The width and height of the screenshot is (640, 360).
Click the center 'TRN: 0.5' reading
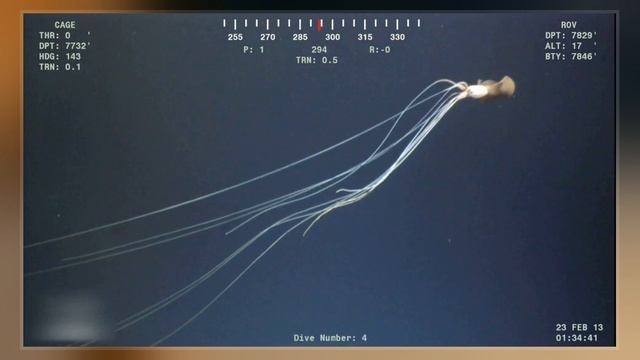tap(317, 60)
